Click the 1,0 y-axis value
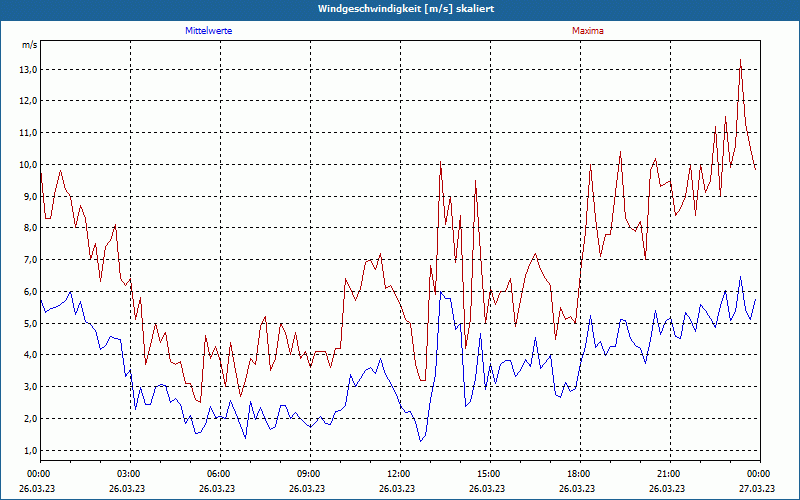This screenshot has width=800, height=500. pyautogui.click(x=30, y=451)
